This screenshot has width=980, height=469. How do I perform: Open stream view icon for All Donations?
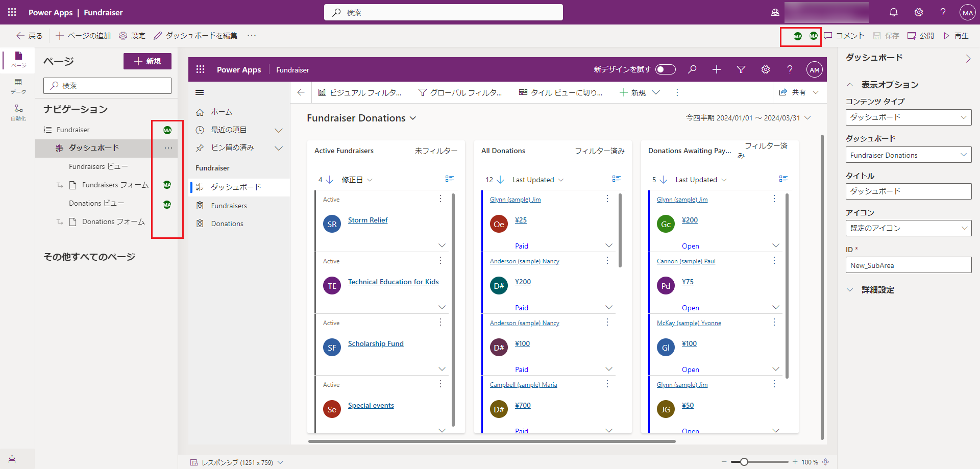[617, 179]
